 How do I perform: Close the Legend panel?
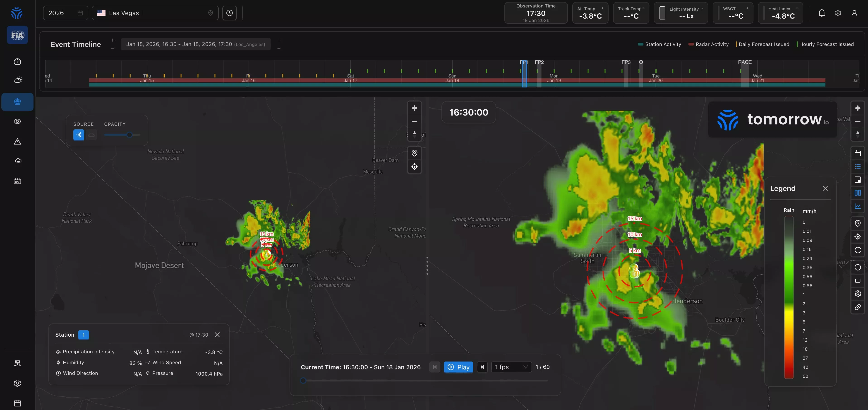click(825, 188)
